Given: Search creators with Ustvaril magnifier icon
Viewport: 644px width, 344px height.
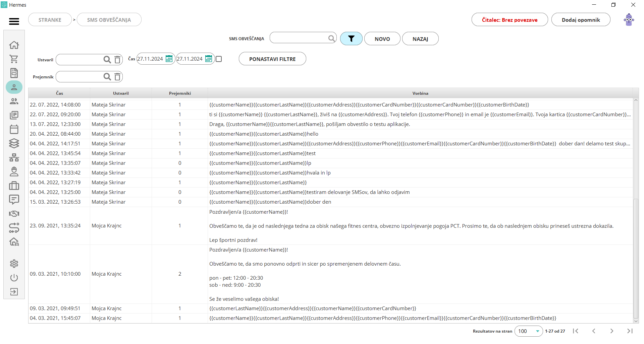Looking at the screenshot, I should (x=107, y=60).
